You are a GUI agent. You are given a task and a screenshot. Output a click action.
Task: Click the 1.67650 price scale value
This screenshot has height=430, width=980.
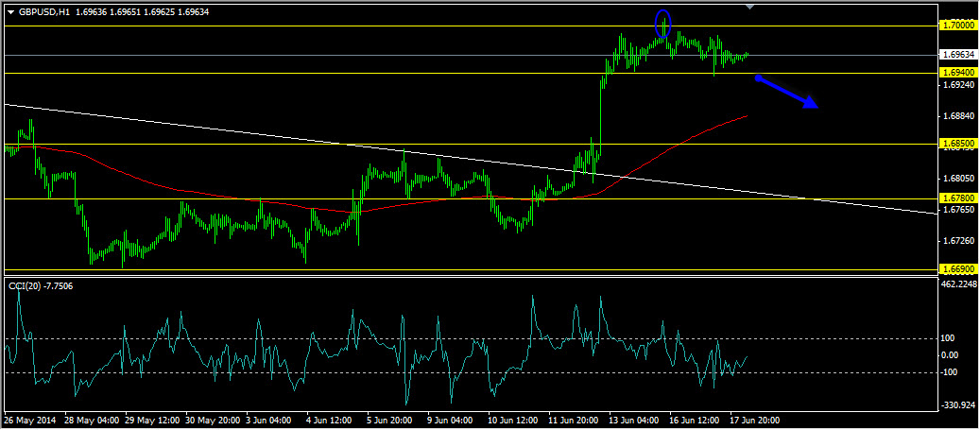957,210
